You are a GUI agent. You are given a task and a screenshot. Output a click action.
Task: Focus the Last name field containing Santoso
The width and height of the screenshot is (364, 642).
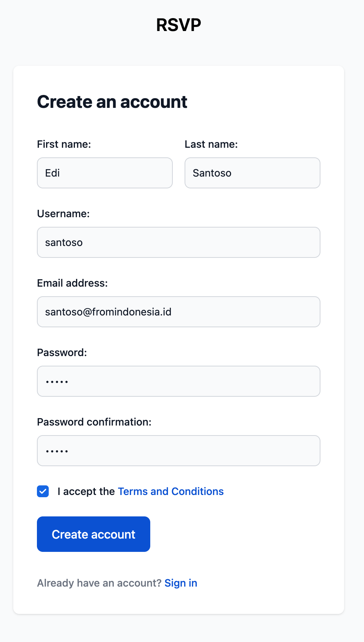(x=252, y=173)
